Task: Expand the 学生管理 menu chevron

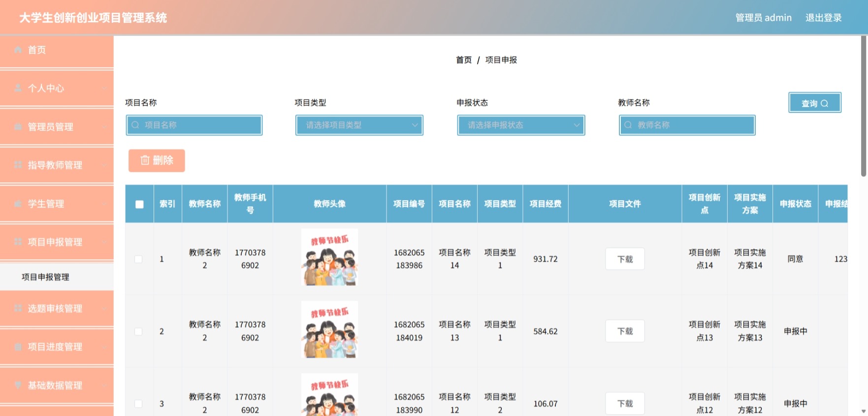Action: click(104, 204)
